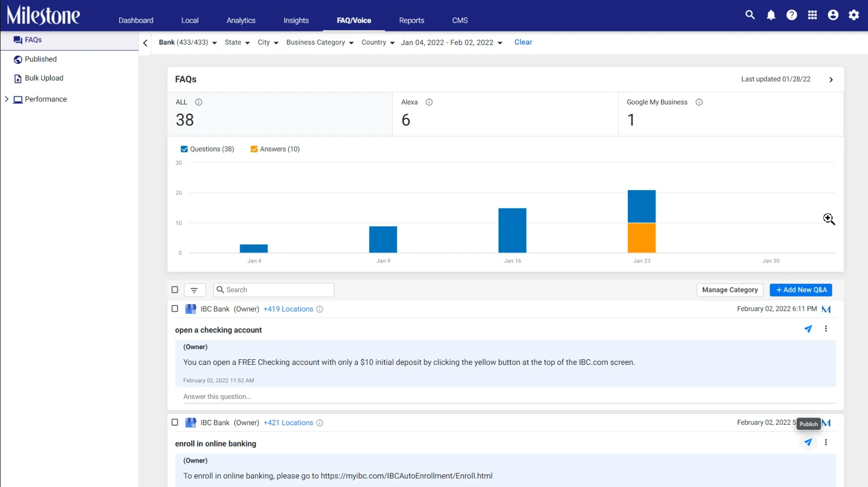Click the Published globe icon in sidebar
The width and height of the screenshot is (868, 487).
[x=18, y=59]
